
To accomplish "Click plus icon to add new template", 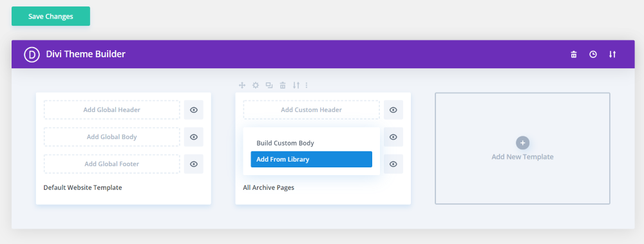I will pyautogui.click(x=522, y=143).
